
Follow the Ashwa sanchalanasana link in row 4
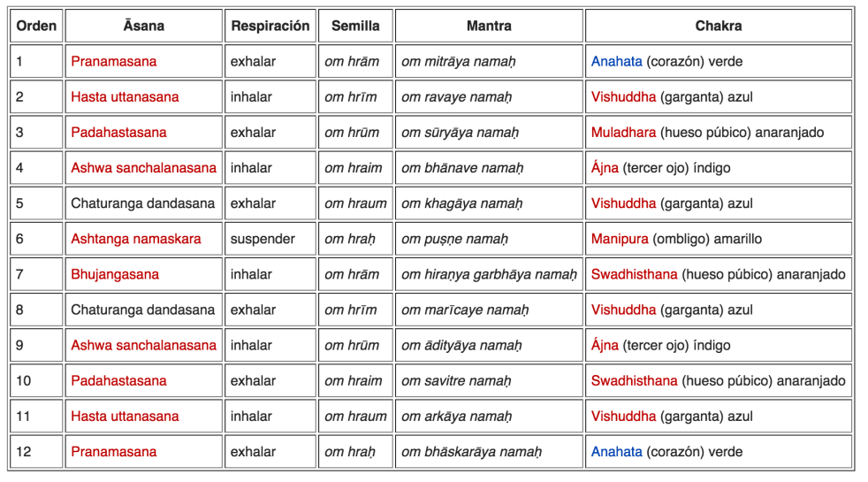click(143, 168)
